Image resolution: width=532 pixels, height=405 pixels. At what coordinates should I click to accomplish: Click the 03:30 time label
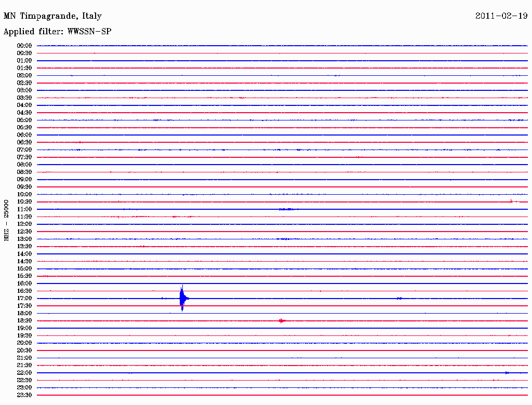(24, 98)
